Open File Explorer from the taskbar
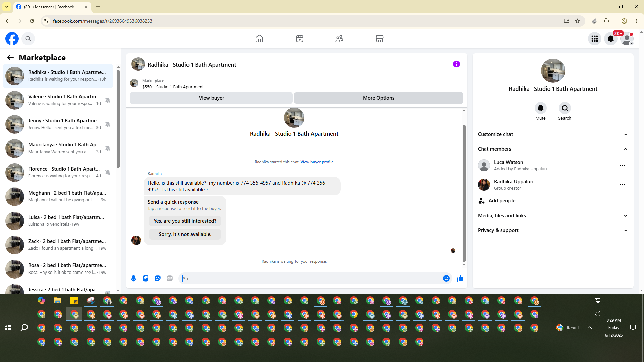 58,301
